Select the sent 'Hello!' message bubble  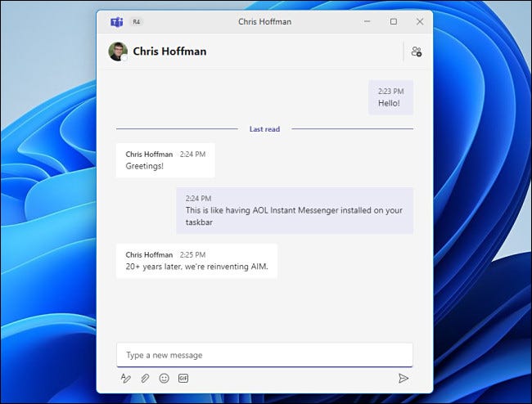390,98
